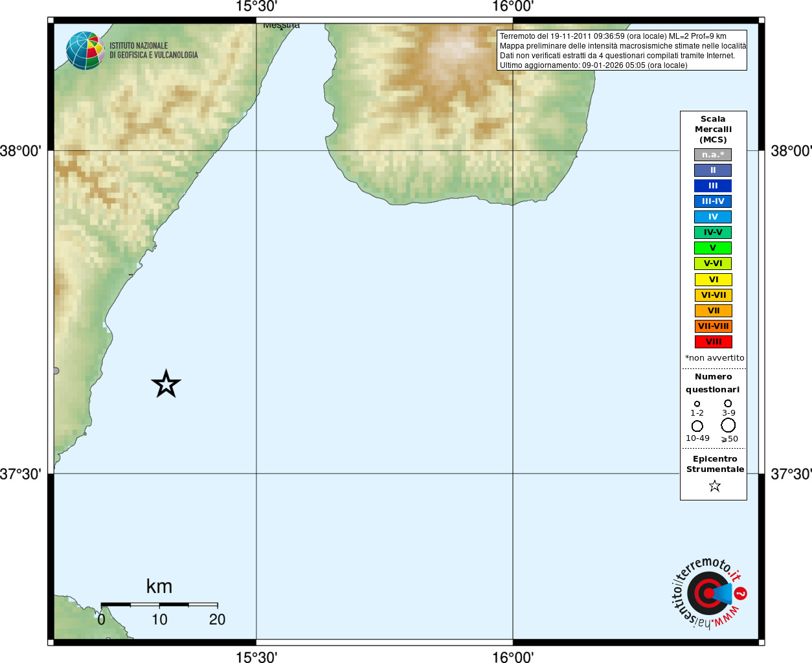Screen dimensions: 812x663
Task: Click the 1-2 questionnaires circle symbol
Action: click(697, 403)
